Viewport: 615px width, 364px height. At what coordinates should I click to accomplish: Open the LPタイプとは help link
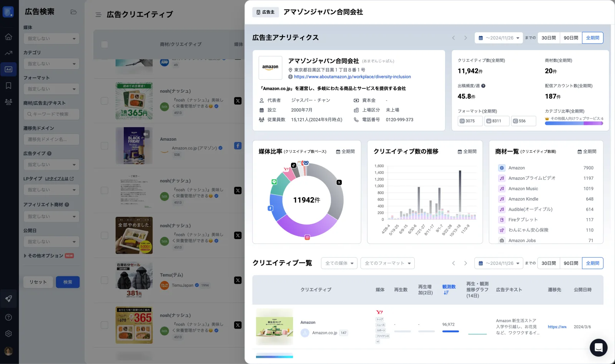coord(59,179)
